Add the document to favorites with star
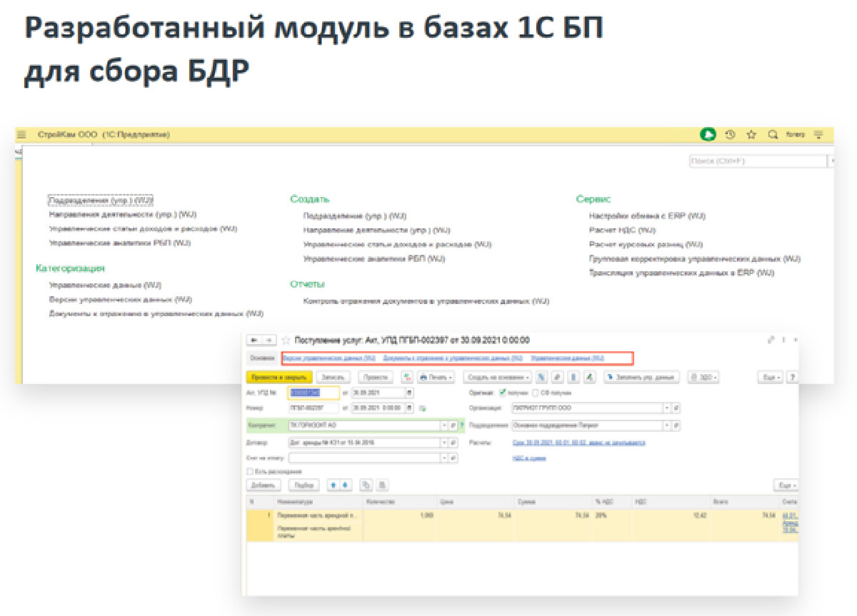 click(x=286, y=340)
